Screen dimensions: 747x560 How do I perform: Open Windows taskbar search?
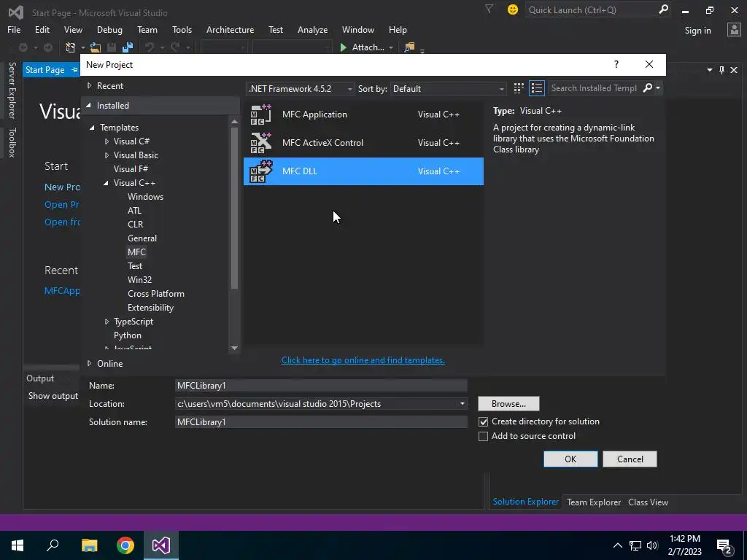pos(53,545)
